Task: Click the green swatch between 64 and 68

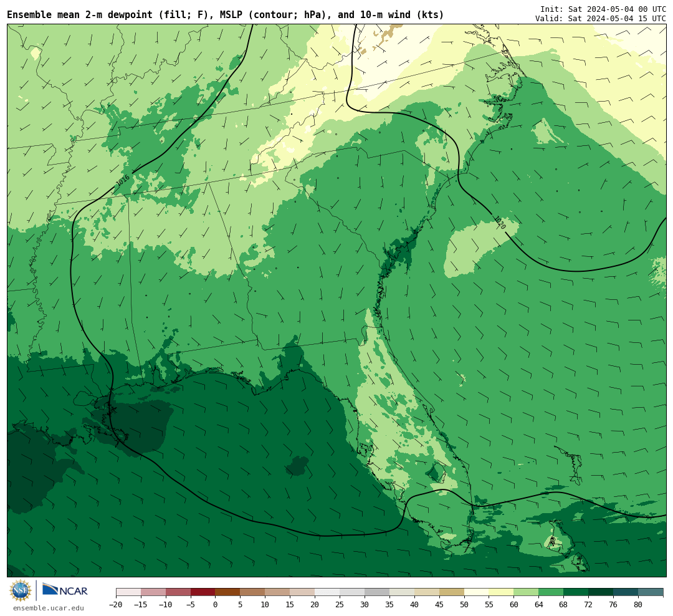Action: pyautogui.click(x=551, y=592)
